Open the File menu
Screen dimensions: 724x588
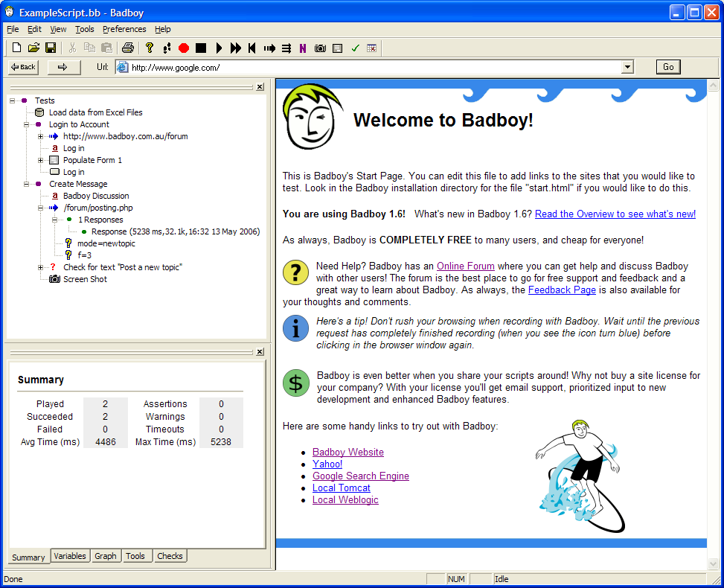pyautogui.click(x=13, y=29)
